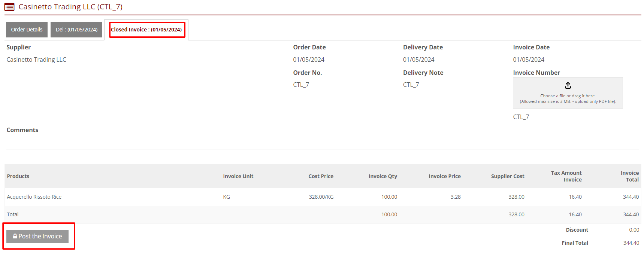Click the Invoice Qty column header
Image resolution: width=644 pixels, height=253 pixels.
click(383, 176)
